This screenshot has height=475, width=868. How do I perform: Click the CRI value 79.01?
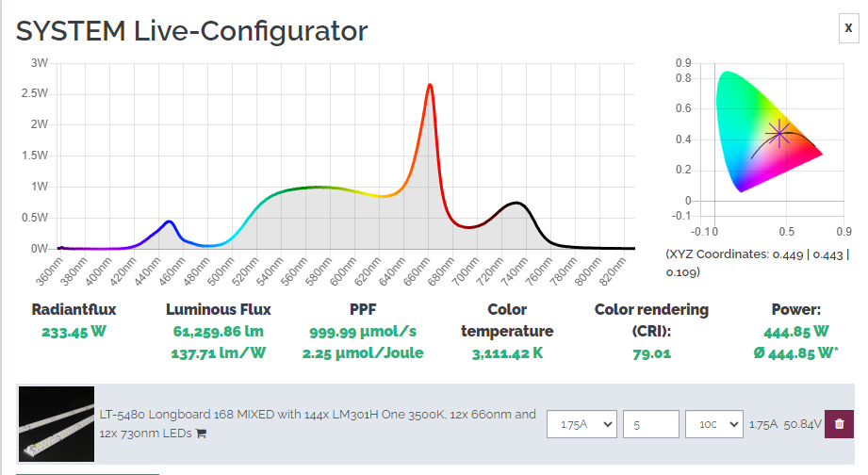[x=651, y=353]
